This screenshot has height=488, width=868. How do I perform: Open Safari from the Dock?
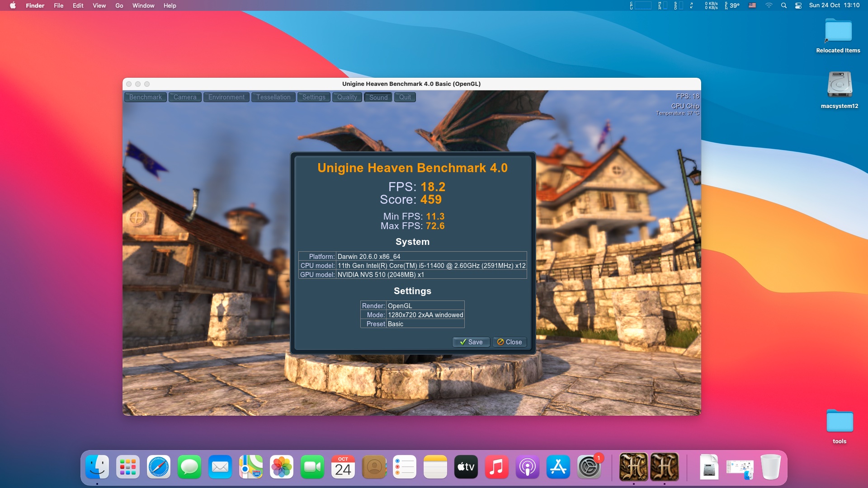[159, 467]
